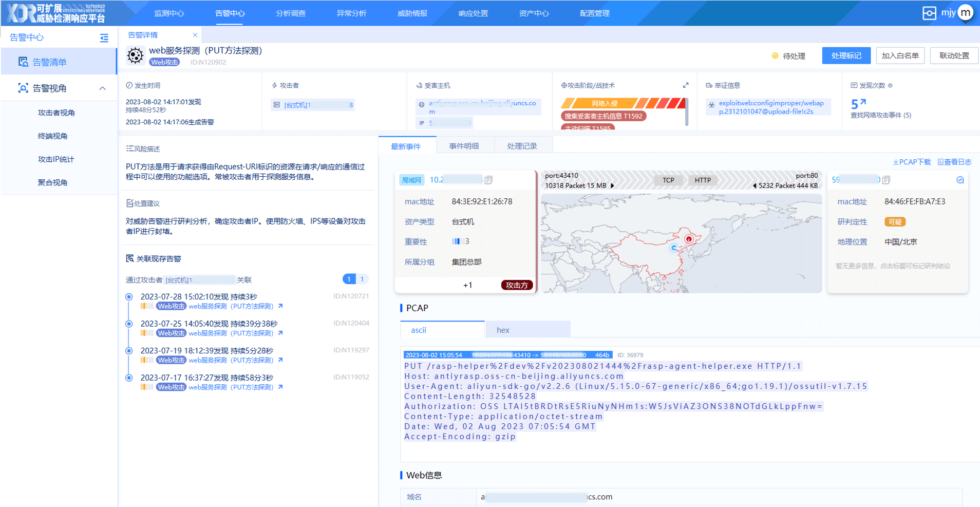Click the Web攻击 tag on ID:N120404 alert

coord(171,333)
